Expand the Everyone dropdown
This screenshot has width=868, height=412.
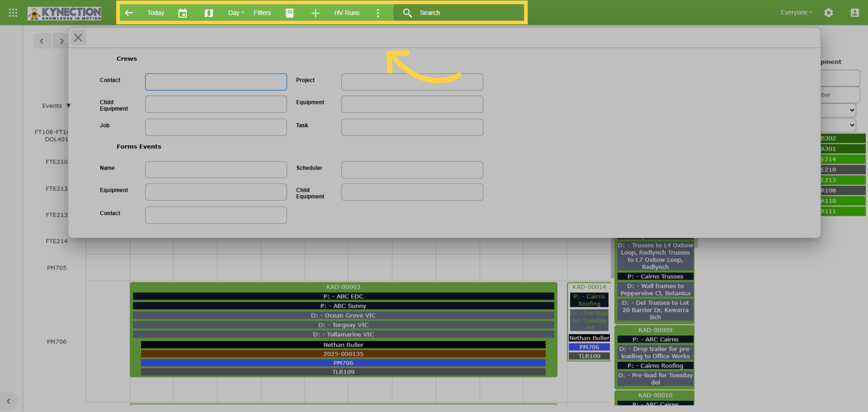(796, 12)
